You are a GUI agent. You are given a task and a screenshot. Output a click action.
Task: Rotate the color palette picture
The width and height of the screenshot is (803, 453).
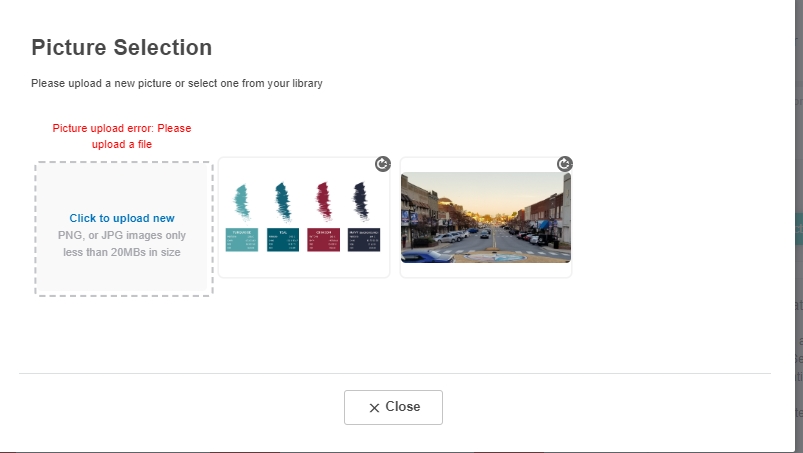point(383,164)
